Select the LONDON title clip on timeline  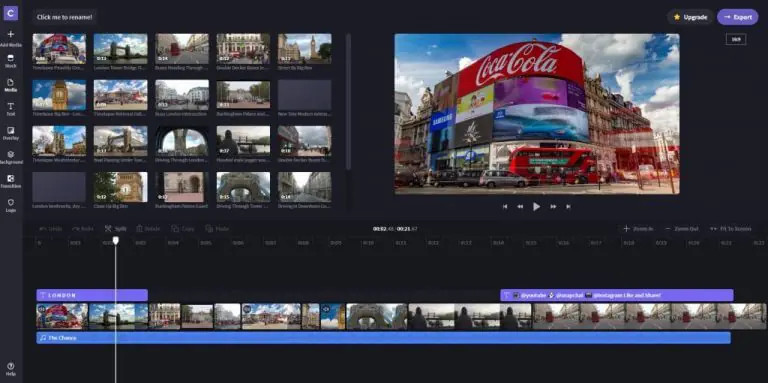92,295
